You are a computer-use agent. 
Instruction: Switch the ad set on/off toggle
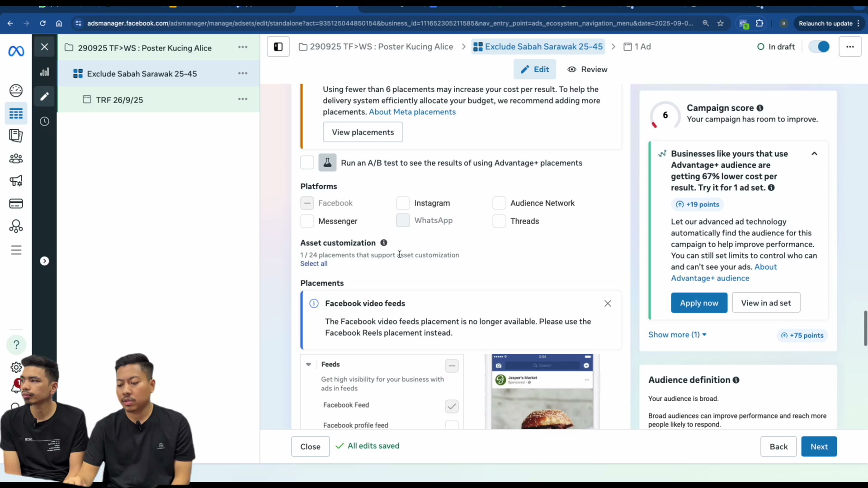pos(819,47)
